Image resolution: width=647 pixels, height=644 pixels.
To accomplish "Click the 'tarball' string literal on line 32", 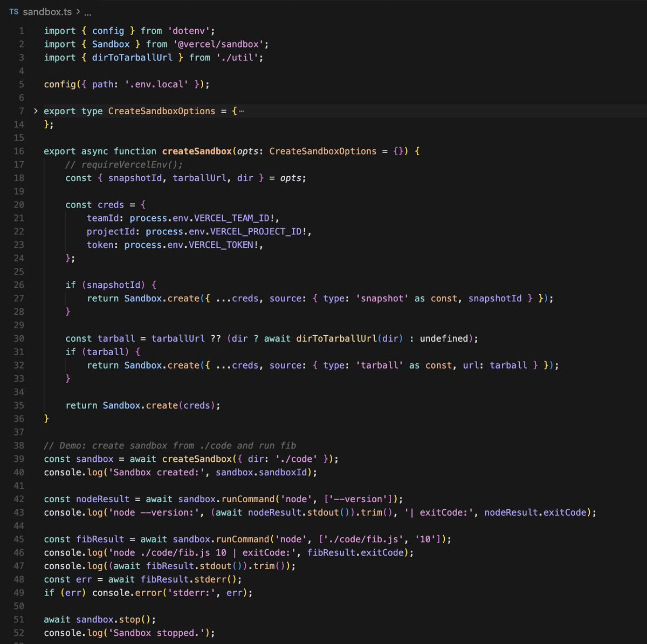I will tap(379, 365).
